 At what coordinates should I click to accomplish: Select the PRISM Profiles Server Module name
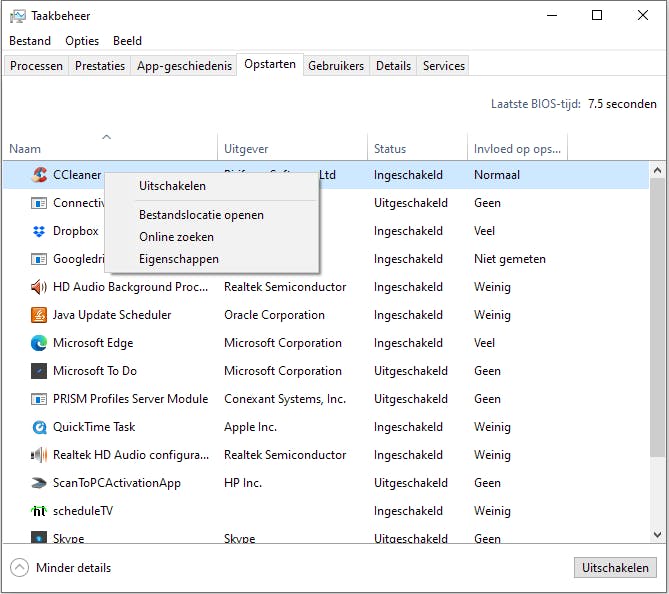click(x=131, y=399)
